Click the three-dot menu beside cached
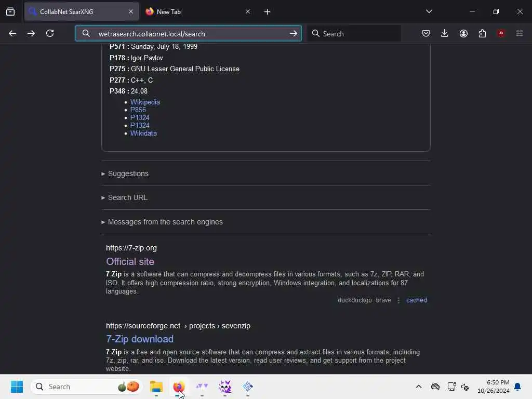Viewport: 532px width, 399px height. pyautogui.click(x=398, y=300)
